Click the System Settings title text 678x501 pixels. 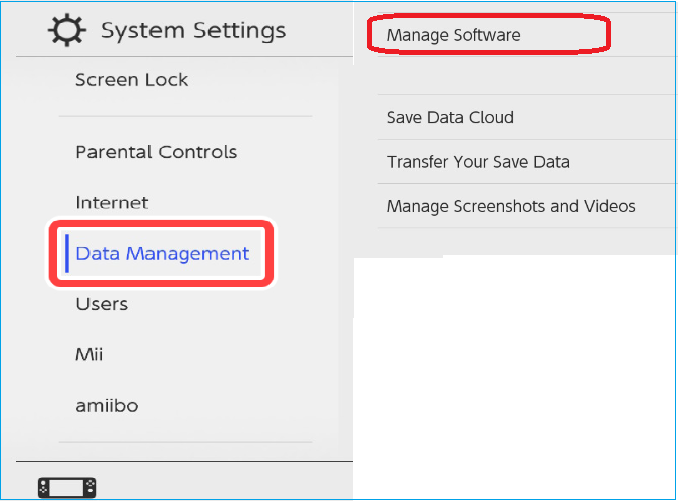[x=193, y=31]
